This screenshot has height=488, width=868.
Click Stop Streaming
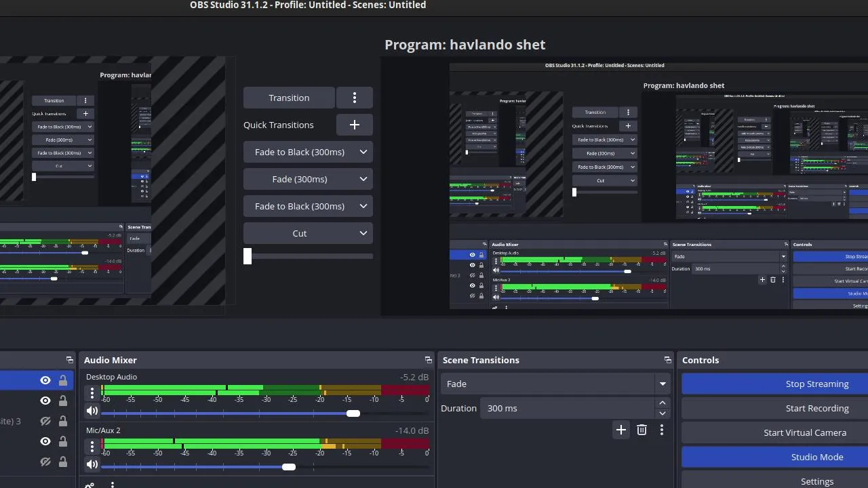click(x=774, y=384)
